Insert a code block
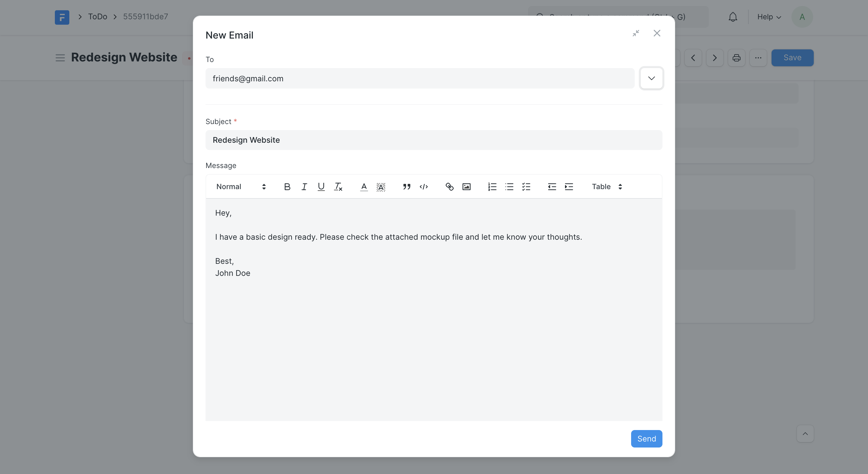 [423, 186]
